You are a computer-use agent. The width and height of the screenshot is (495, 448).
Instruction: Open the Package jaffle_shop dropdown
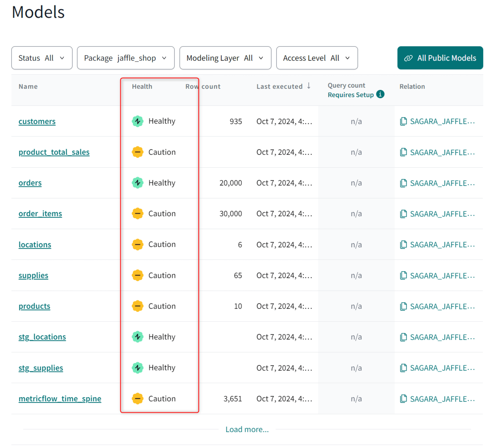(x=126, y=58)
